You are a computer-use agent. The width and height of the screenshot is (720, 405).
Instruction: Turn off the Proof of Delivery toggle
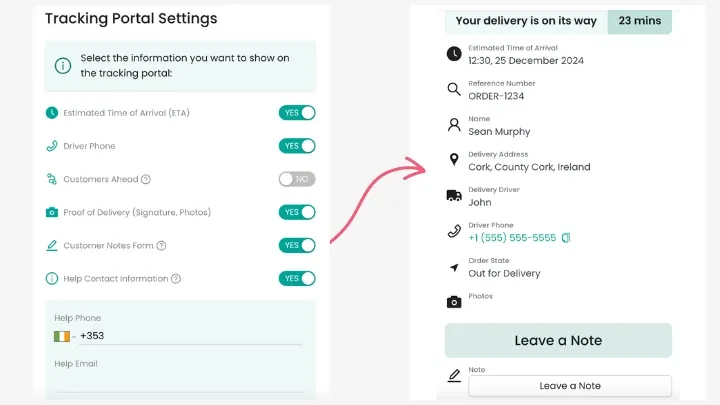coord(297,212)
